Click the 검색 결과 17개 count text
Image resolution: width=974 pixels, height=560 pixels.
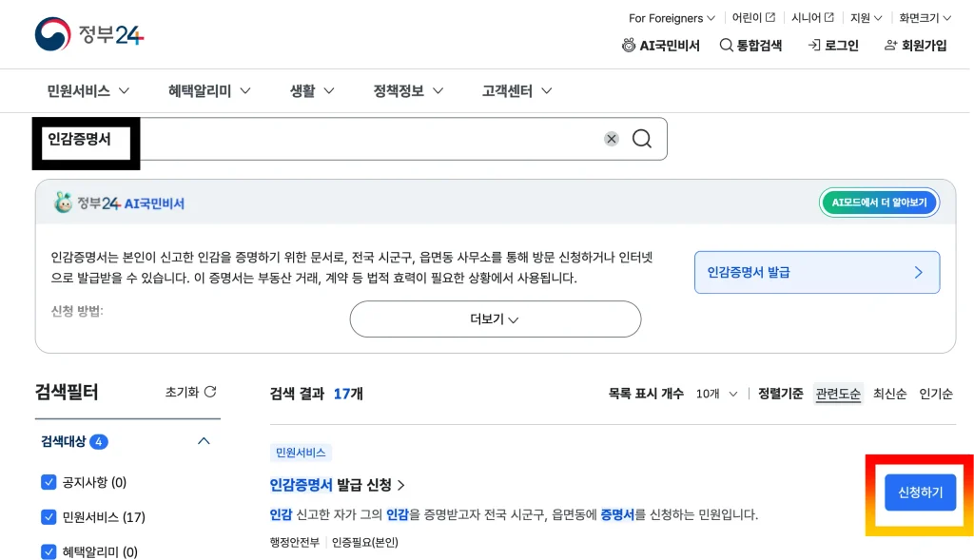click(316, 394)
